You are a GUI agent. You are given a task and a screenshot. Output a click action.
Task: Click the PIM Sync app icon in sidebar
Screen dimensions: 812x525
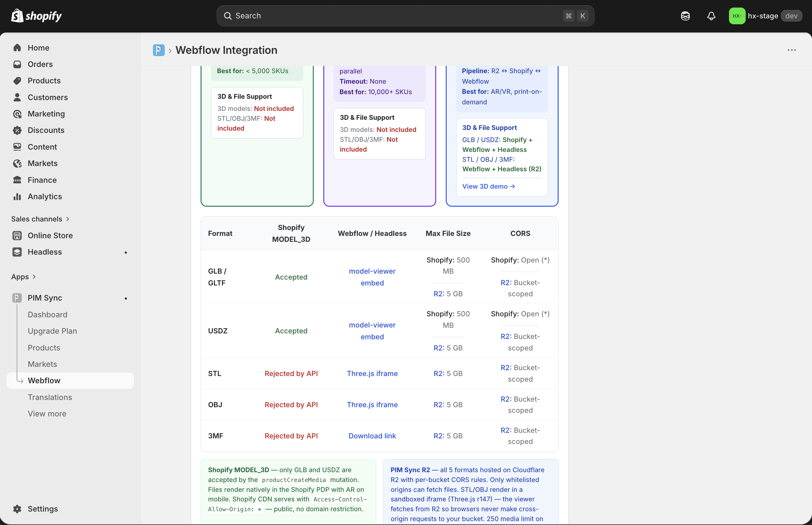(17, 298)
